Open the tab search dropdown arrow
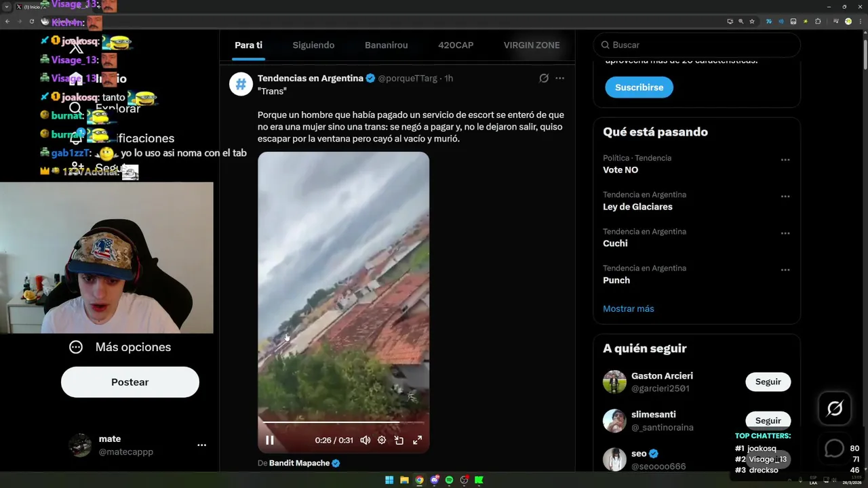The height and width of the screenshot is (488, 868). 7,7
